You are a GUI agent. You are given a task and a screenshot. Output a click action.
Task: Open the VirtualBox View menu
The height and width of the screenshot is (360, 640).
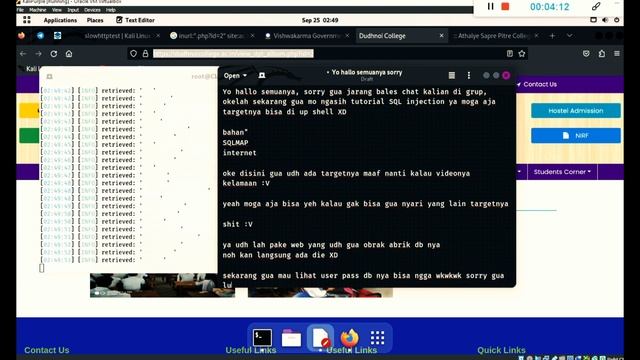click(x=57, y=10)
